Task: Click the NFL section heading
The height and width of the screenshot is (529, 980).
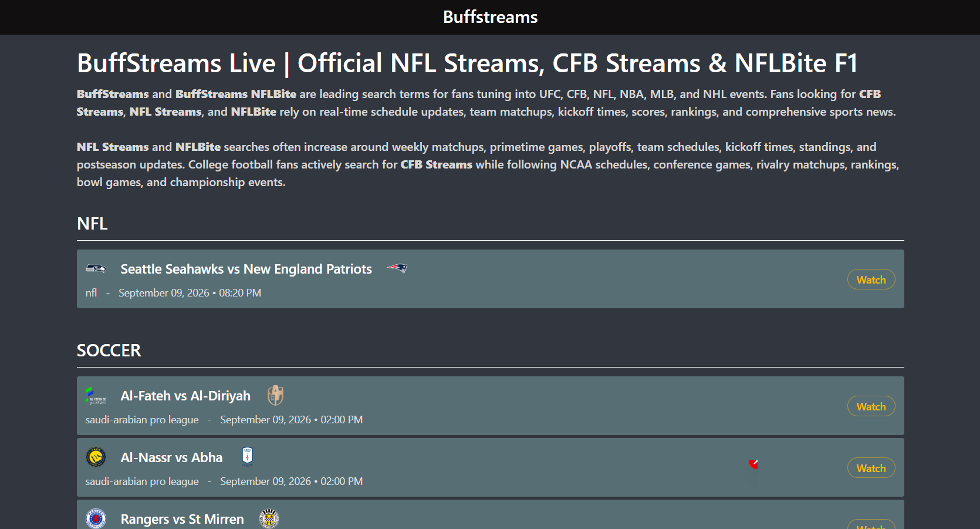Action: coord(92,224)
